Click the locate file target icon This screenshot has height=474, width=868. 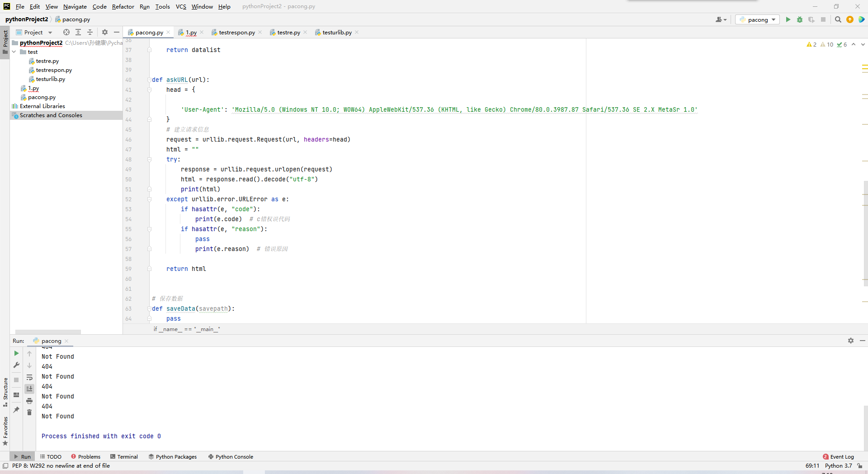pos(66,32)
